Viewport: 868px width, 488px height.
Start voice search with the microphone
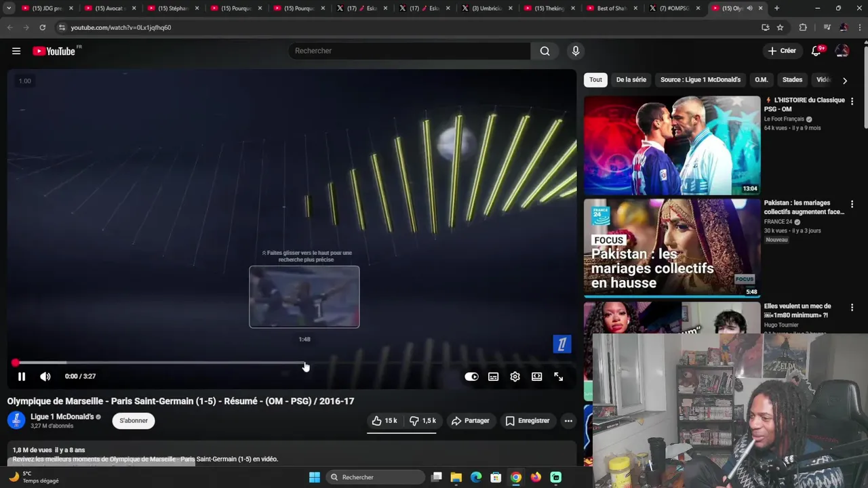[575, 51]
